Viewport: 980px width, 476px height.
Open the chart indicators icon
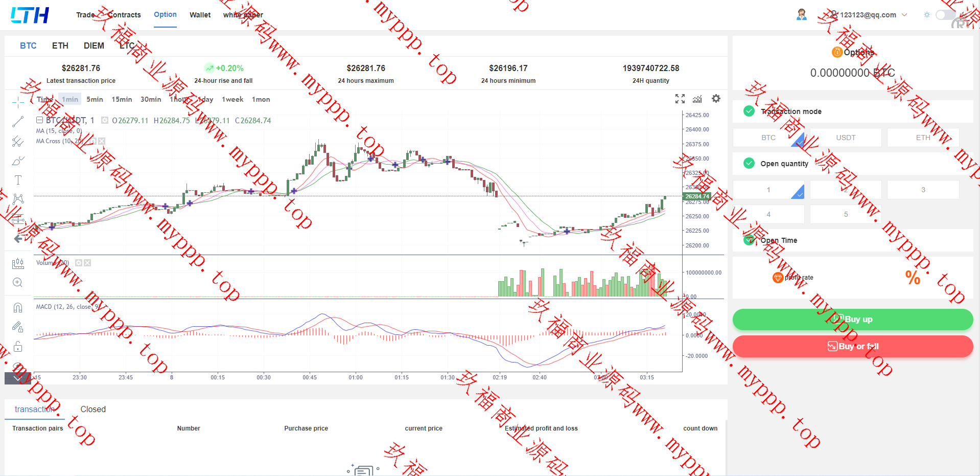pyautogui.click(x=697, y=99)
